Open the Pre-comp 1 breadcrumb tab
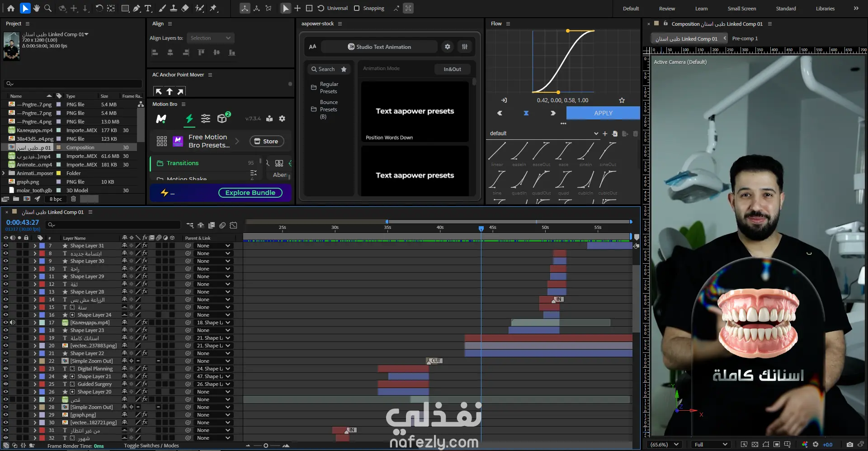The height and width of the screenshot is (451, 868). point(745,38)
